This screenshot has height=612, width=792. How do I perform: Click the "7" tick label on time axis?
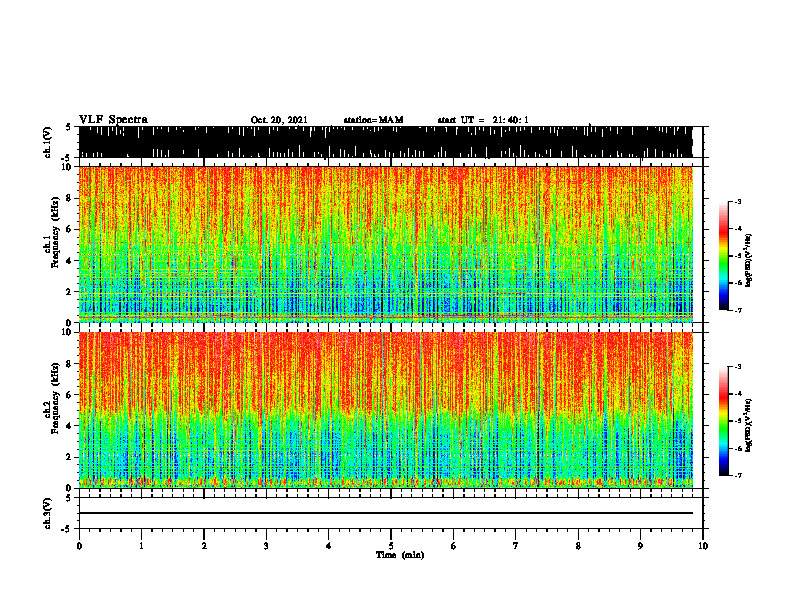[x=516, y=546]
